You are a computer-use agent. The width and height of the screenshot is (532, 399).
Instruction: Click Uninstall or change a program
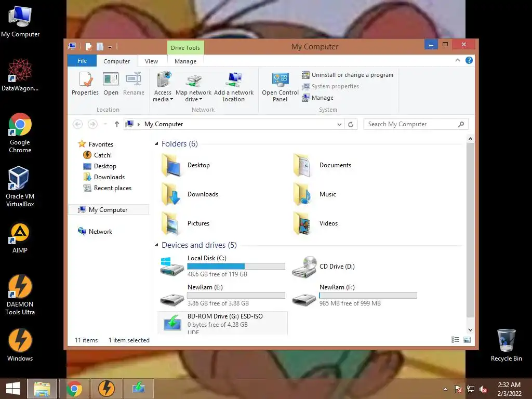click(x=348, y=75)
